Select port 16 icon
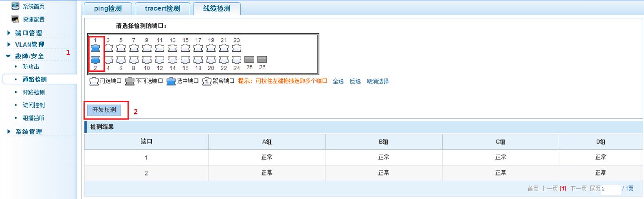 click(x=185, y=59)
